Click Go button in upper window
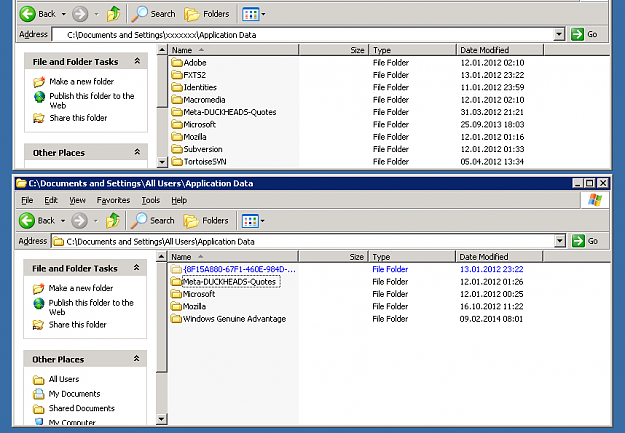Image resolution: width=625 pixels, height=433 pixels. [584, 34]
